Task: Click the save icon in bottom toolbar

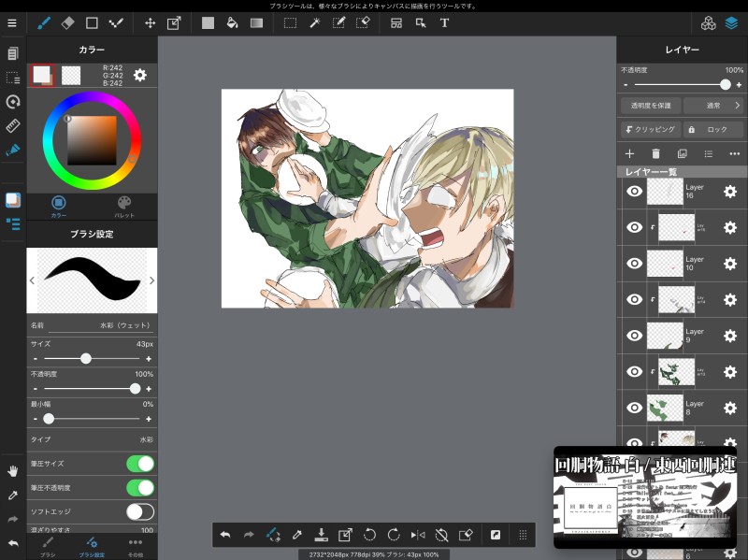Action: [321, 535]
